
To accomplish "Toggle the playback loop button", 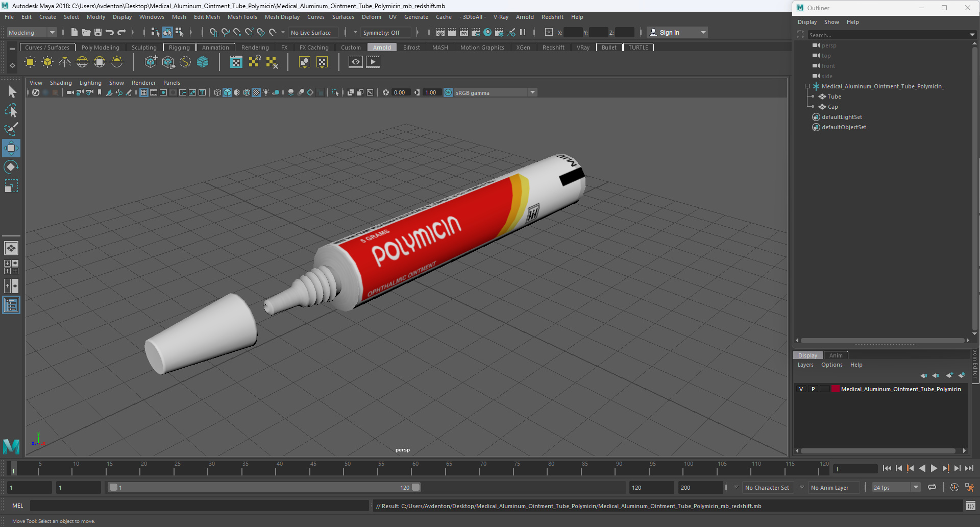I will point(932,488).
